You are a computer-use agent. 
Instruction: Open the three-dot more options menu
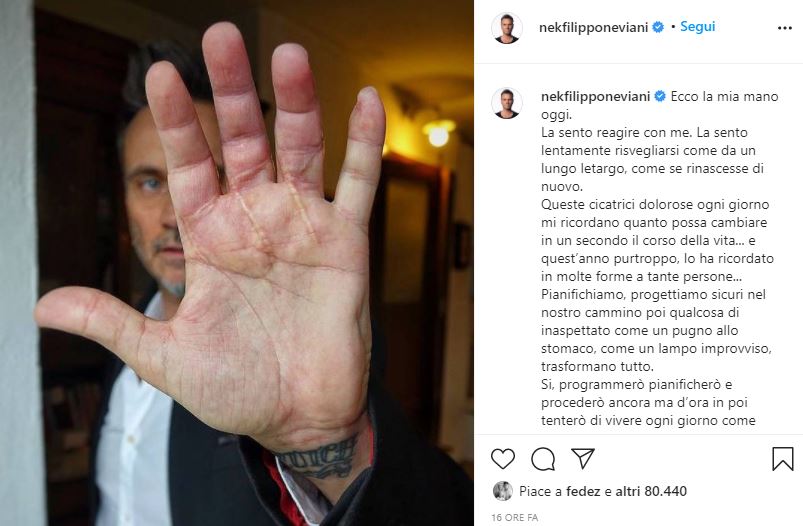[785, 28]
